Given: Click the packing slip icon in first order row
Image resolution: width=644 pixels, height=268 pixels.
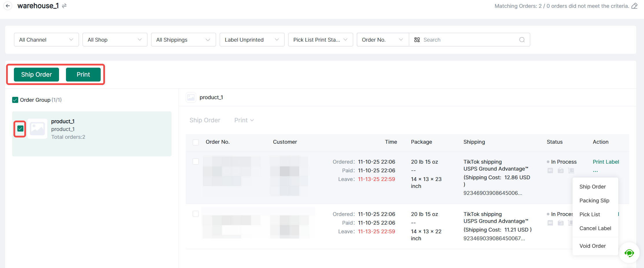Looking at the screenshot, I should 561,171.
